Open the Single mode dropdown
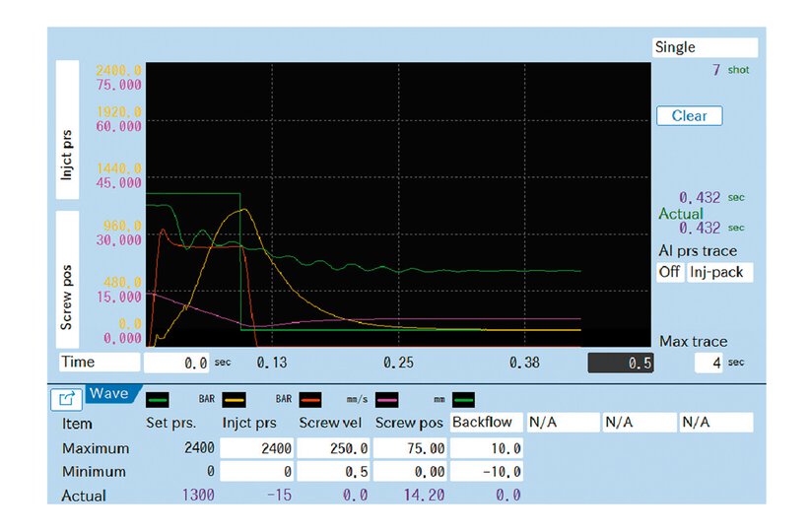 pos(705,47)
